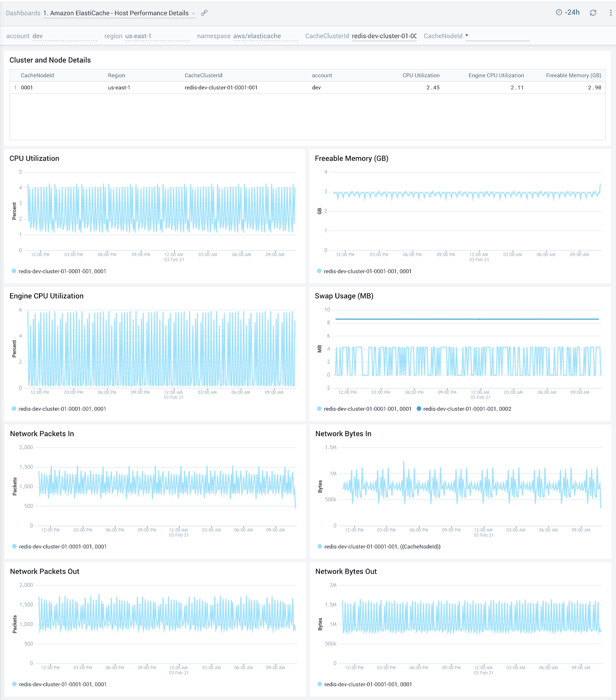Image resolution: width=616 pixels, height=700 pixels.
Task: Sort by Engine CPU Utilization column header
Action: [x=496, y=75]
